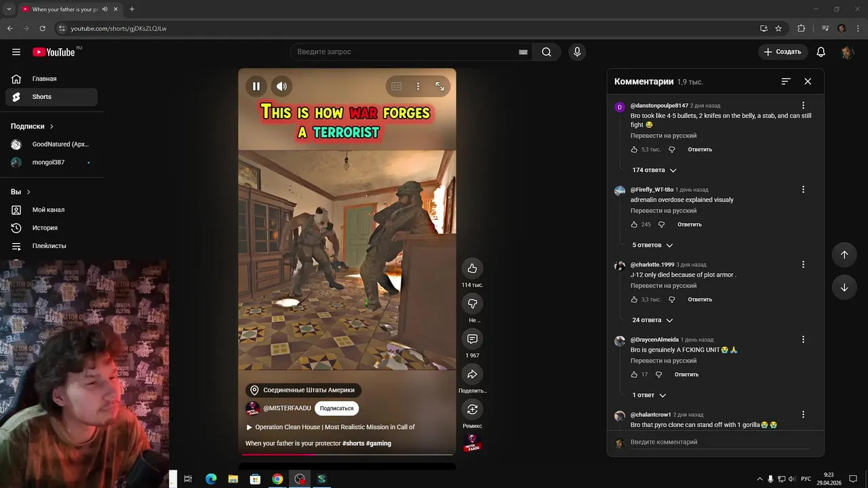The width and height of the screenshot is (868, 488).
Task: Click the Подписаться subscribe button
Action: tap(336, 409)
